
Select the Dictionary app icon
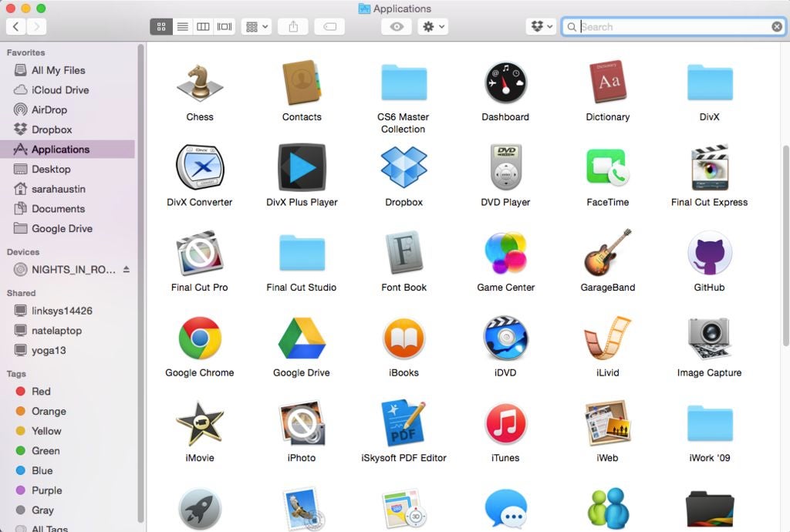pyautogui.click(x=608, y=82)
